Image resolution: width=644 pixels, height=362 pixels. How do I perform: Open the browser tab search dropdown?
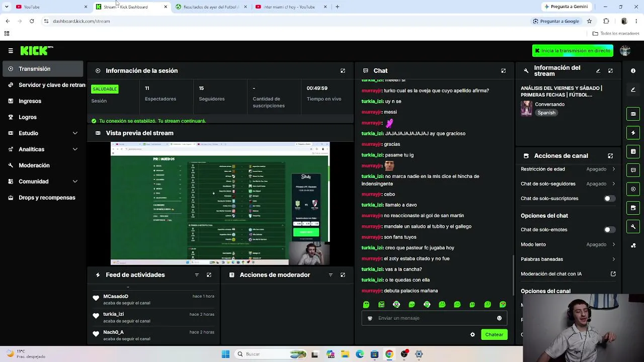tap(7, 7)
